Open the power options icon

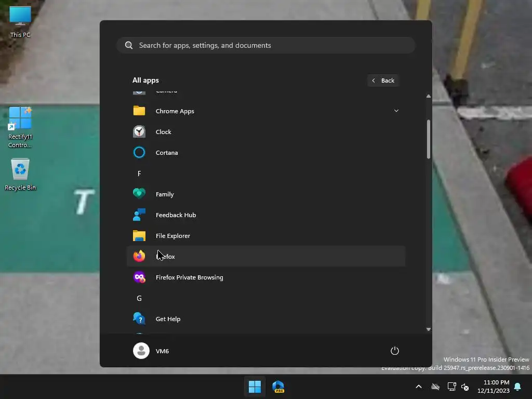[x=395, y=351]
